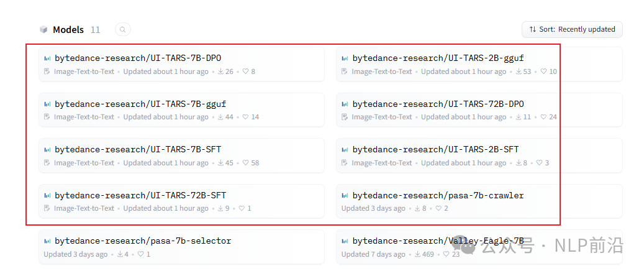
Task: Open bytedance-research/UI-TARS-2B-SFT model
Action: (479, 155)
